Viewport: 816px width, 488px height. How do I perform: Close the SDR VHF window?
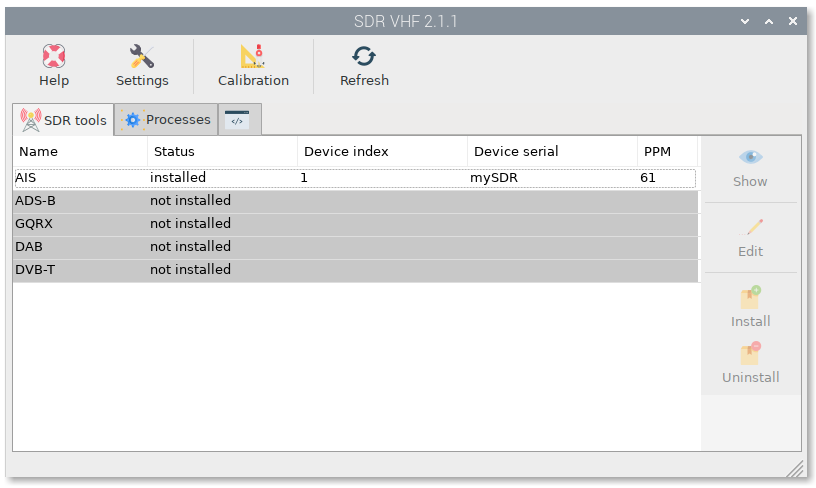793,21
